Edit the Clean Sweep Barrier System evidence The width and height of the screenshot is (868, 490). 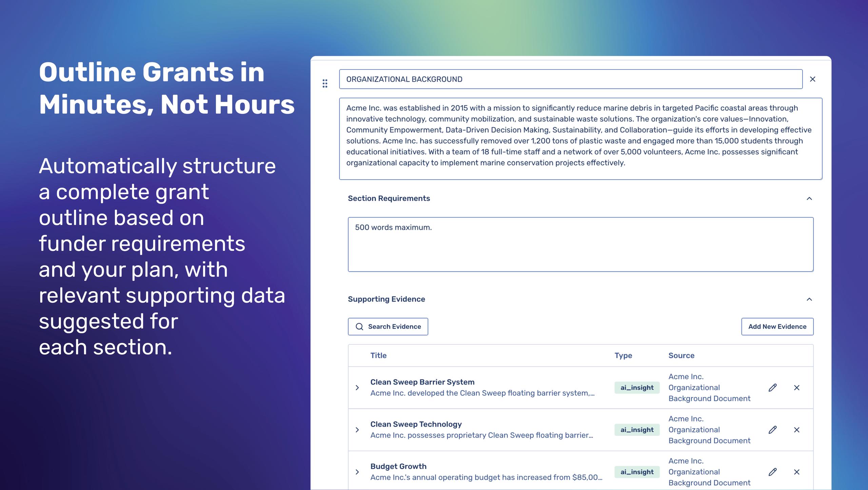772,388
